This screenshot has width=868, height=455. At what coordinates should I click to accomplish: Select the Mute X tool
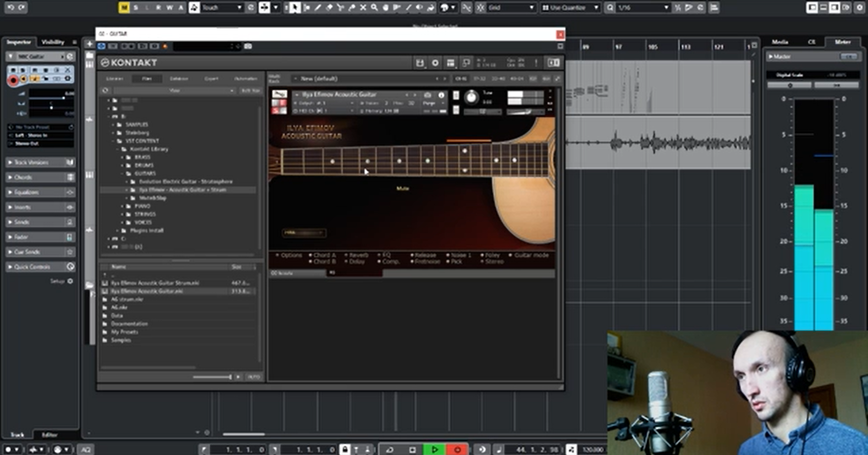point(363,8)
